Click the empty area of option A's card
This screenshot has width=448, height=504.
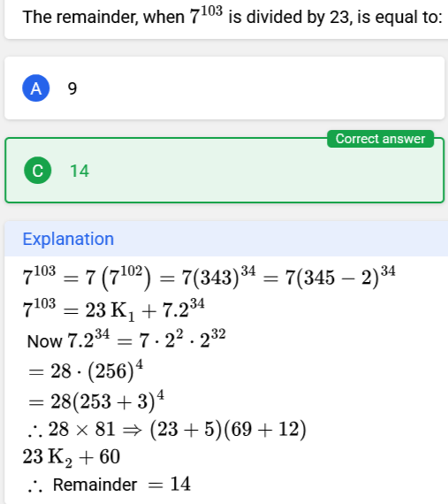257,88
